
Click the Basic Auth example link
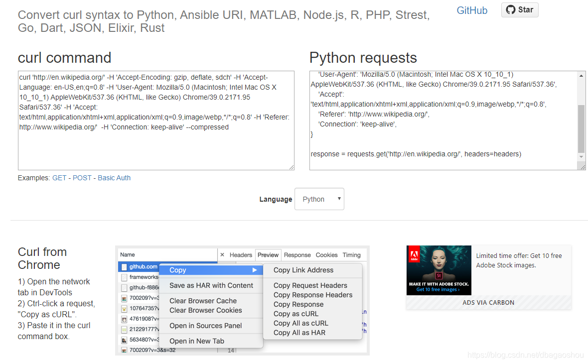point(114,178)
